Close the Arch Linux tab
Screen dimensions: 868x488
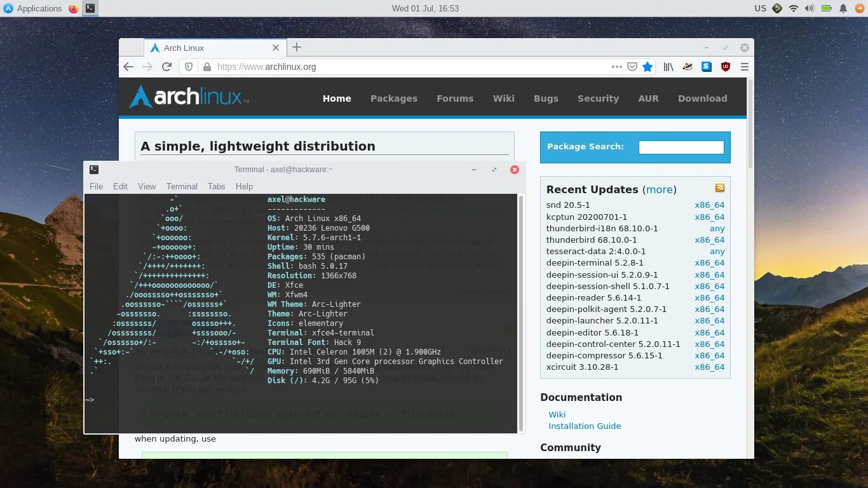click(276, 48)
